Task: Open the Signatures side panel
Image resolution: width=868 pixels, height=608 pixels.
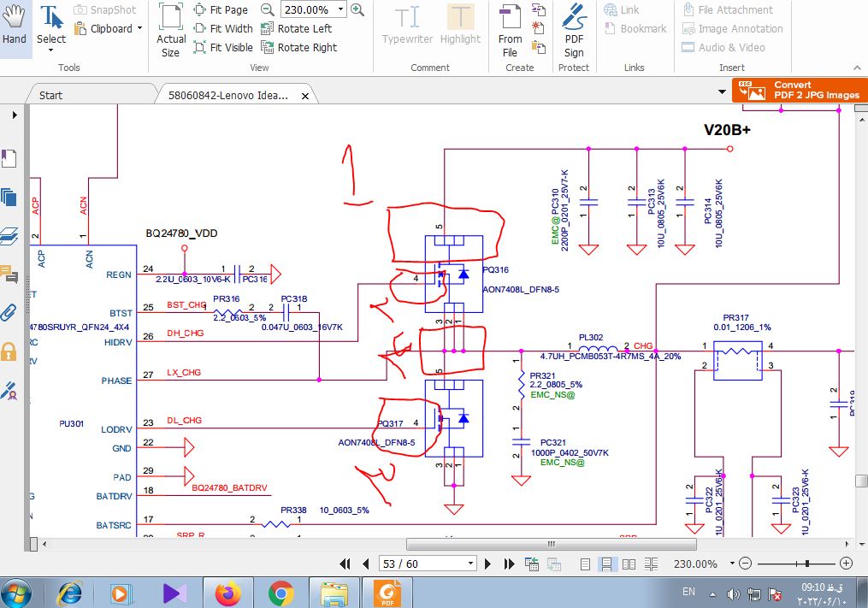Action: 9,391
